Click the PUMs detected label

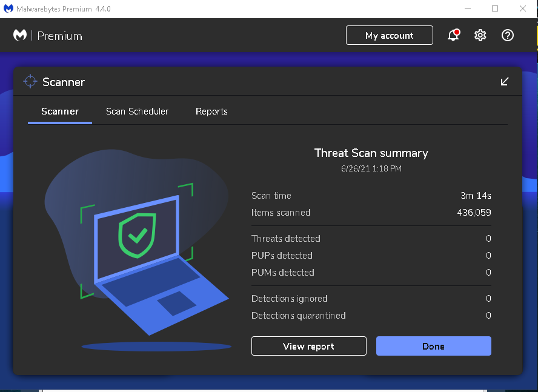coord(283,273)
